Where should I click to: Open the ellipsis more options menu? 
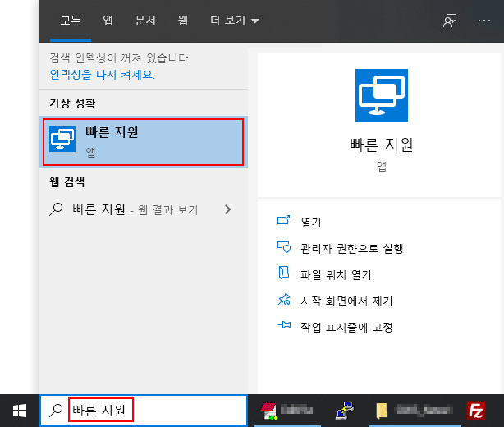click(x=484, y=21)
